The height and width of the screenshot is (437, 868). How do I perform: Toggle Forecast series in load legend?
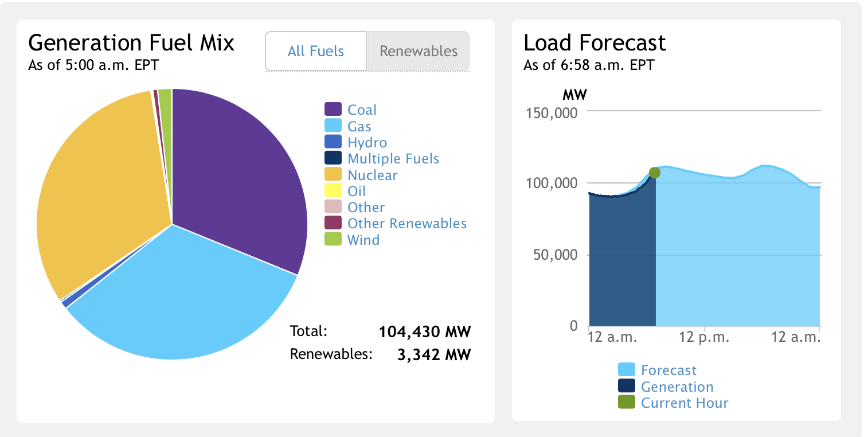click(x=668, y=370)
